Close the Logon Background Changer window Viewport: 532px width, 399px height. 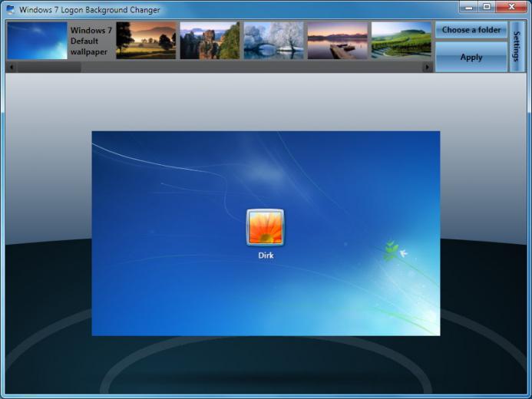tap(511, 6)
